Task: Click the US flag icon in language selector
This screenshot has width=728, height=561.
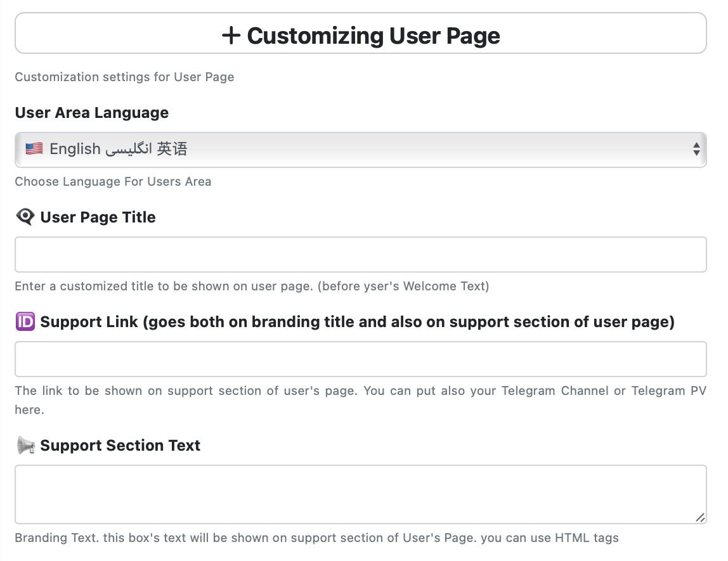Action: pos(34,149)
